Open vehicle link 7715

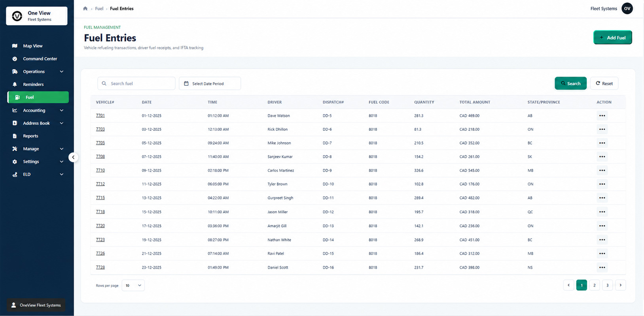pyautogui.click(x=100, y=197)
